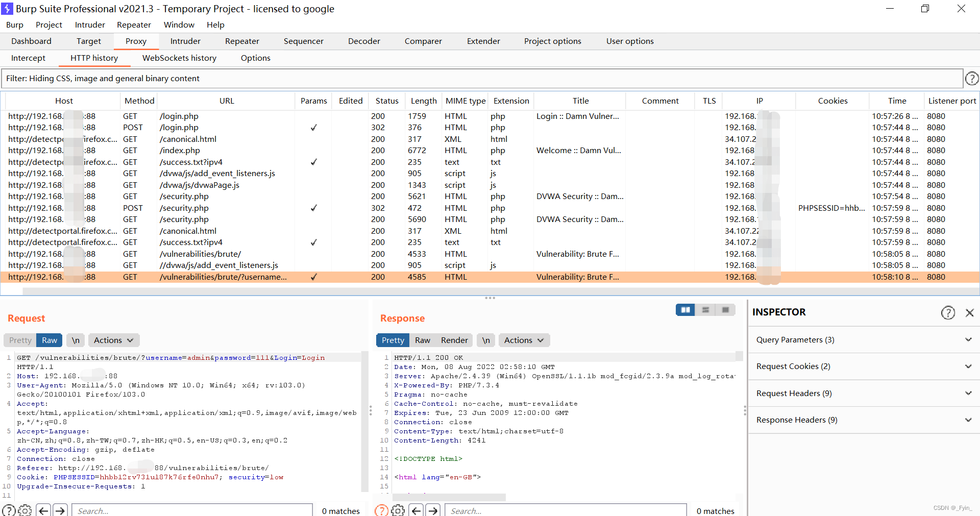Viewport: 980px width, 516px height.
Task: Open the Help menu
Action: coord(215,25)
